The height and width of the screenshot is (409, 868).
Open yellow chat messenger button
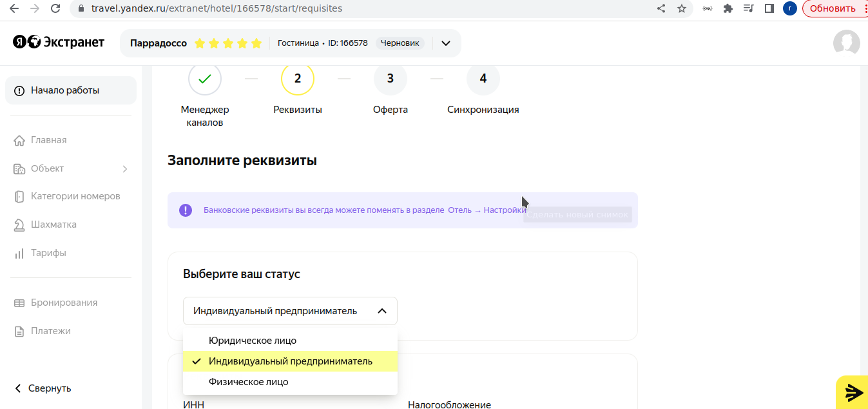[853, 392]
